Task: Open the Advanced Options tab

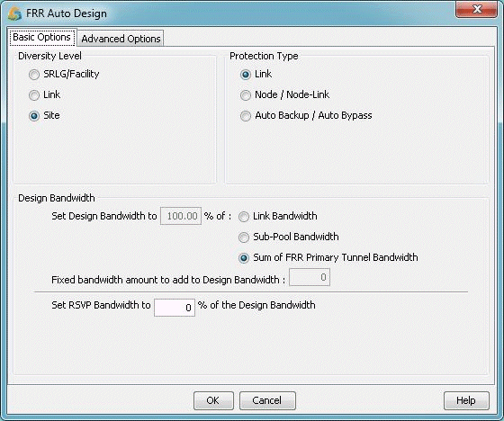Action: tap(121, 39)
